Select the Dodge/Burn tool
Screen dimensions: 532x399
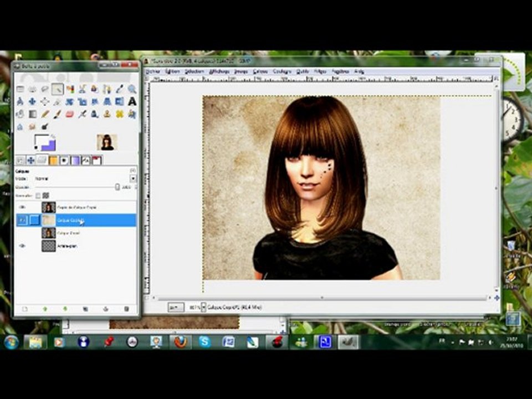tap(45, 126)
